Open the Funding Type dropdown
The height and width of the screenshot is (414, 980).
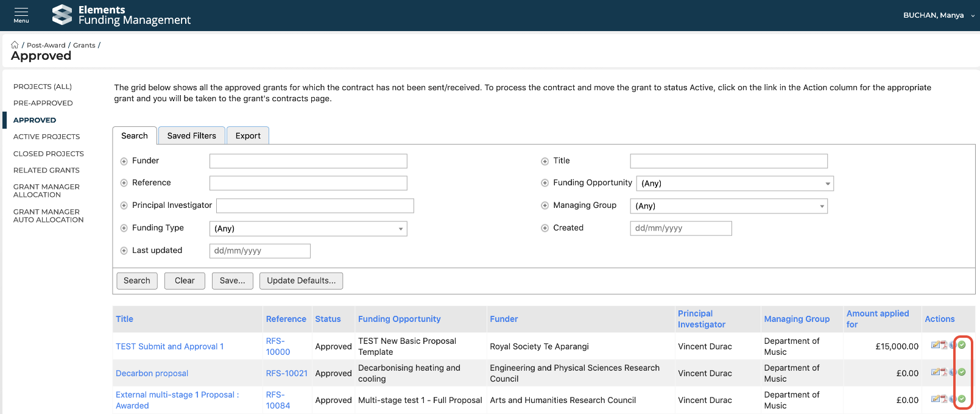pos(308,229)
